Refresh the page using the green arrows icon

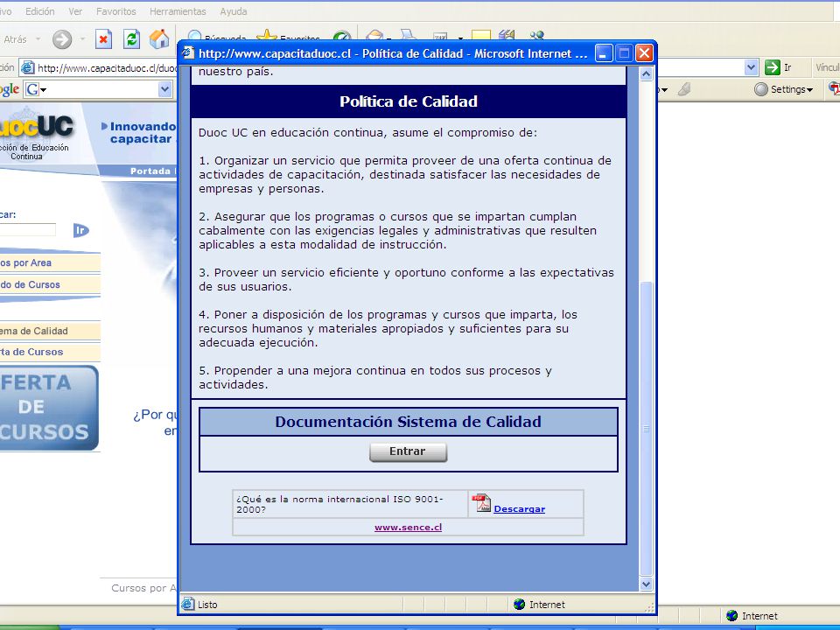coord(131,39)
